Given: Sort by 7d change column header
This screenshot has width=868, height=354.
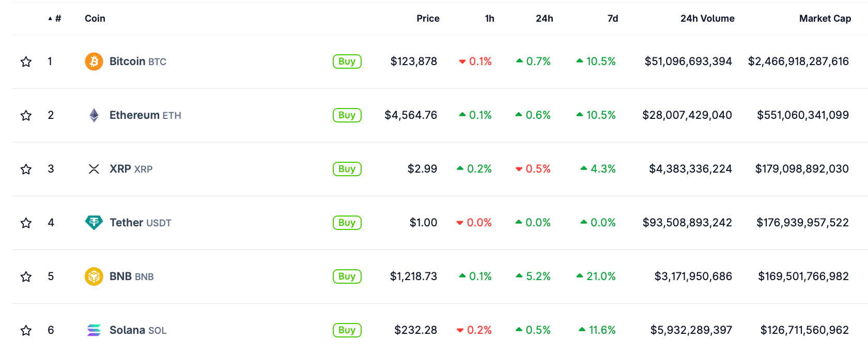Looking at the screenshot, I should [x=612, y=19].
